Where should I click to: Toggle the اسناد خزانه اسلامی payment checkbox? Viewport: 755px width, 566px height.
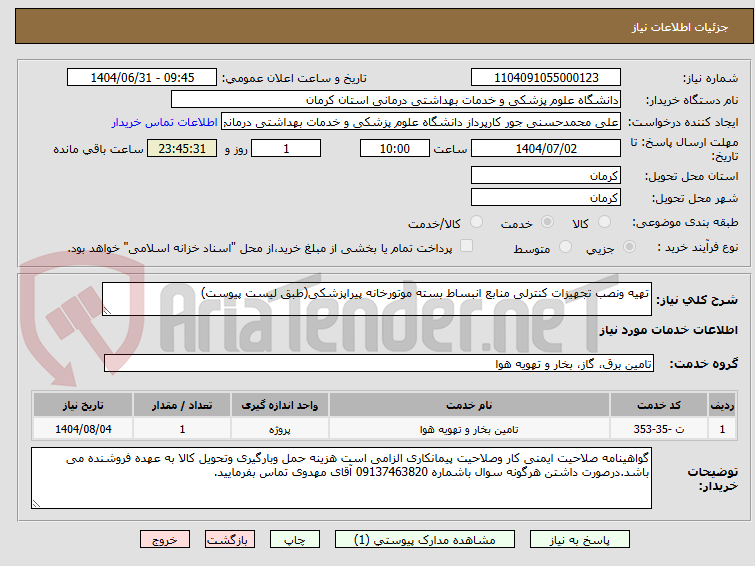tap(466, 246)
